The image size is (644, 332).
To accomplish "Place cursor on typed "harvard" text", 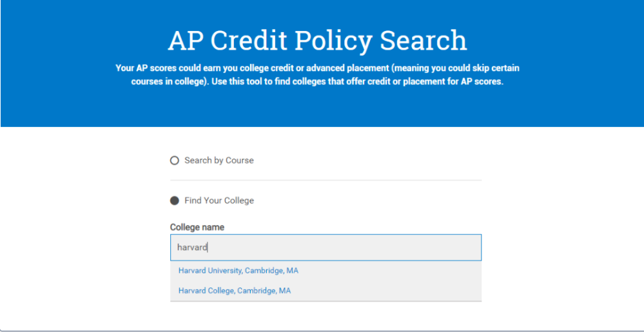I will pyautogui.click(x=192, y=248).
